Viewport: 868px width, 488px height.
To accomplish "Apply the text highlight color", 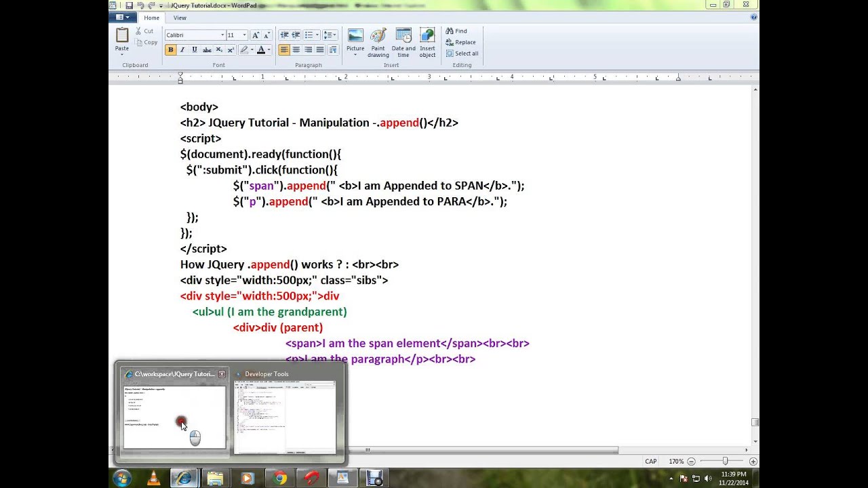I will tap(244, 50).
